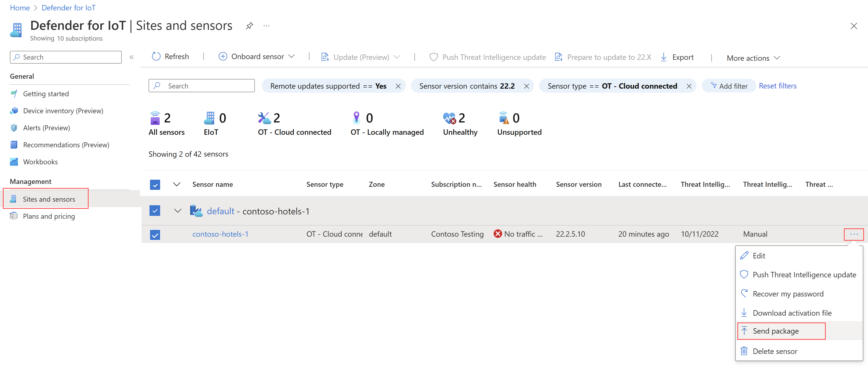The height and width of the screenshot is (366, 868).
Task: Open the default site link
Action: 220,211
